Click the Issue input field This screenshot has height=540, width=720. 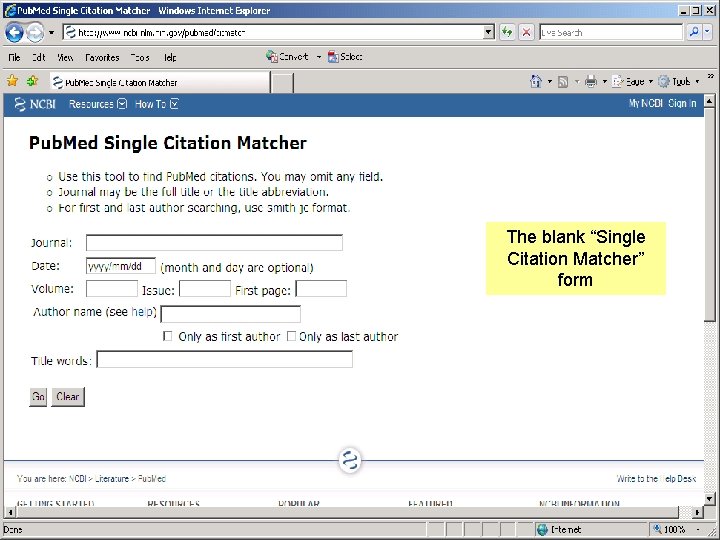tap(205, 289)
